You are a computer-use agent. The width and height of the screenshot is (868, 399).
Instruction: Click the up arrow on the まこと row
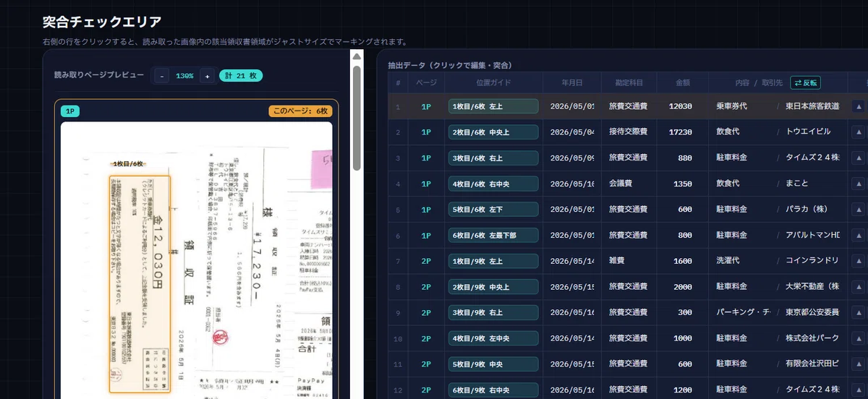[x=859, y=184]
